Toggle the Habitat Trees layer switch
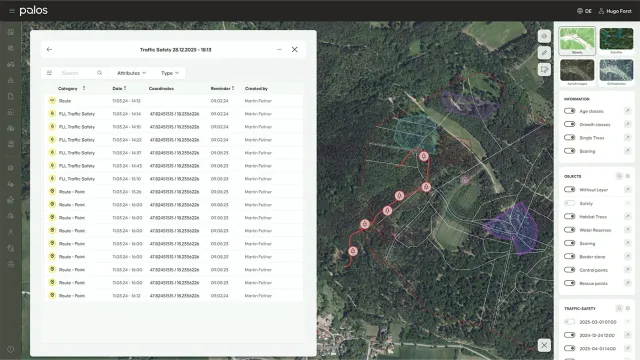This screenshot has width=640, height=360. tap(569, 216)
